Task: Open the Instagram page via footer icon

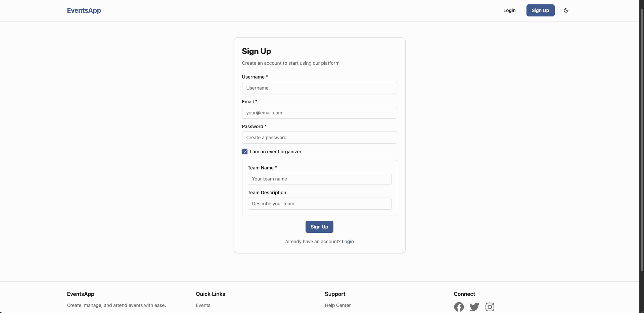Action: [490, 307]
